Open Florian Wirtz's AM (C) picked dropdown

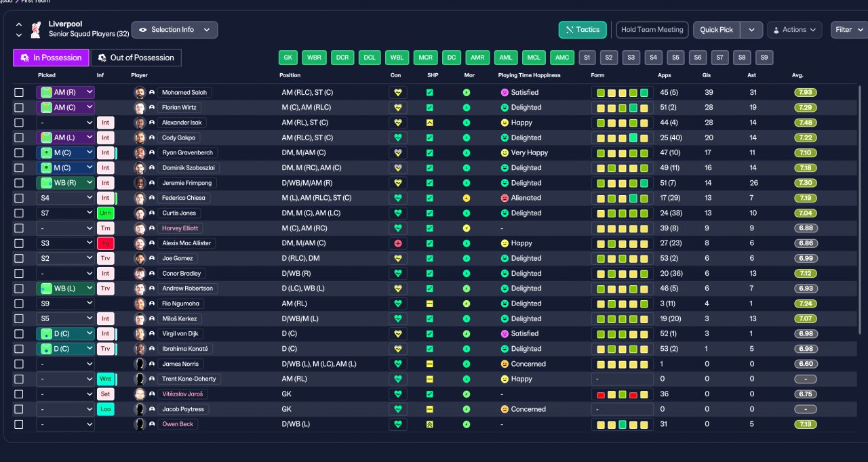[x=65, y=108]
